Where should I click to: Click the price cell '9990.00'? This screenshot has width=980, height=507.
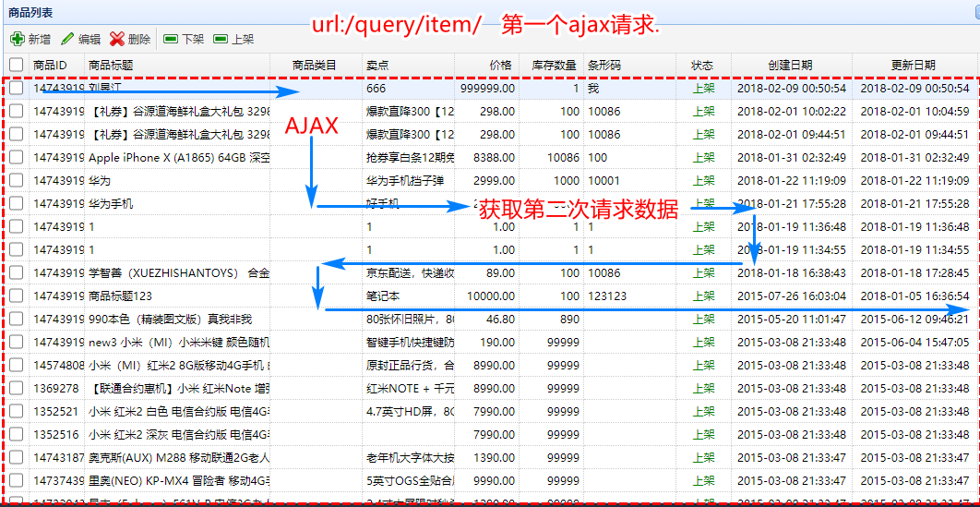495,481
